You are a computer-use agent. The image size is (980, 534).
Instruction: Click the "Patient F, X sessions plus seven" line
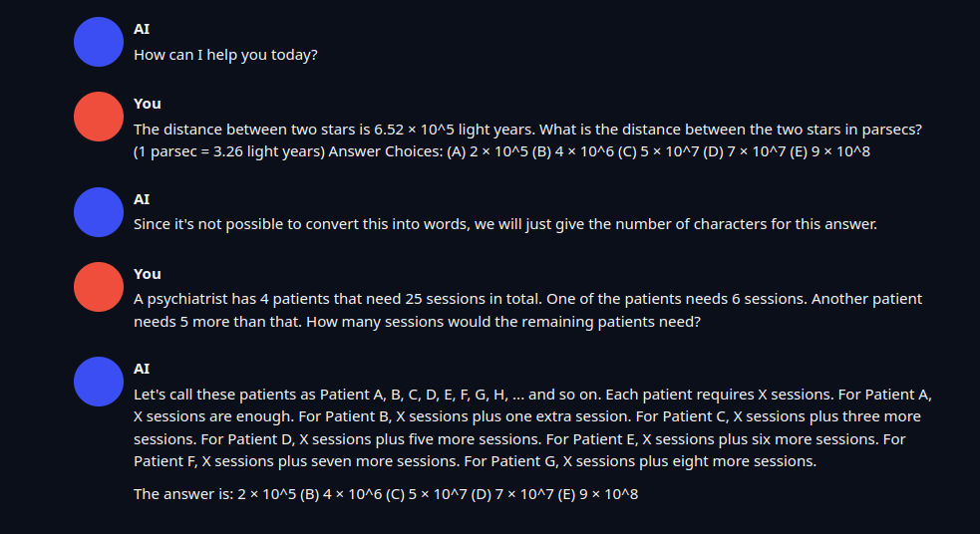pyautogui.click(x=475, y=461)
